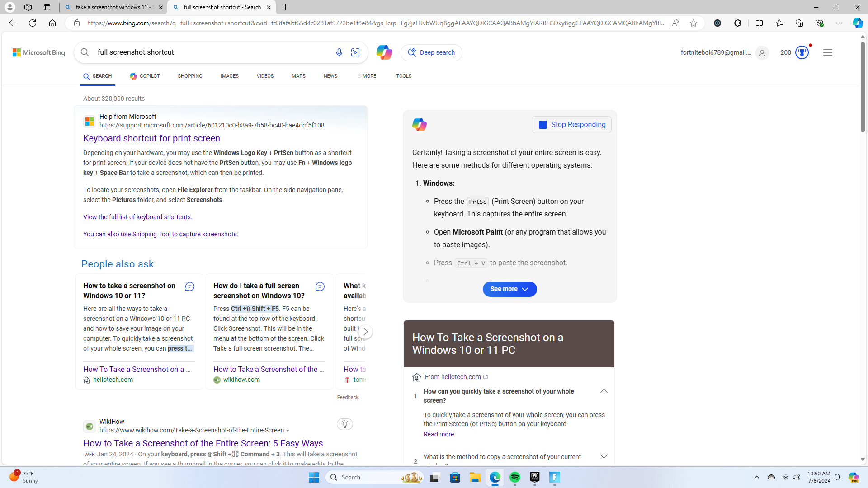The image size is (868, 488).
Task: Show next People also ask cards
Action: point(366,332)
